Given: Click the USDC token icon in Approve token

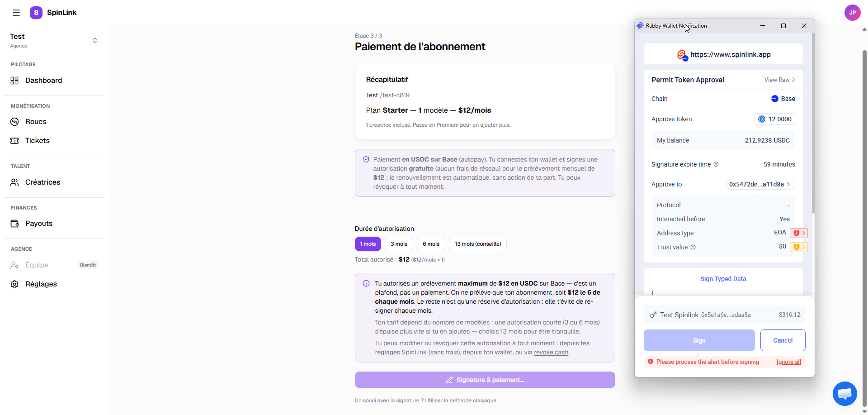Looking at the screenshot, I should point(762,119).
